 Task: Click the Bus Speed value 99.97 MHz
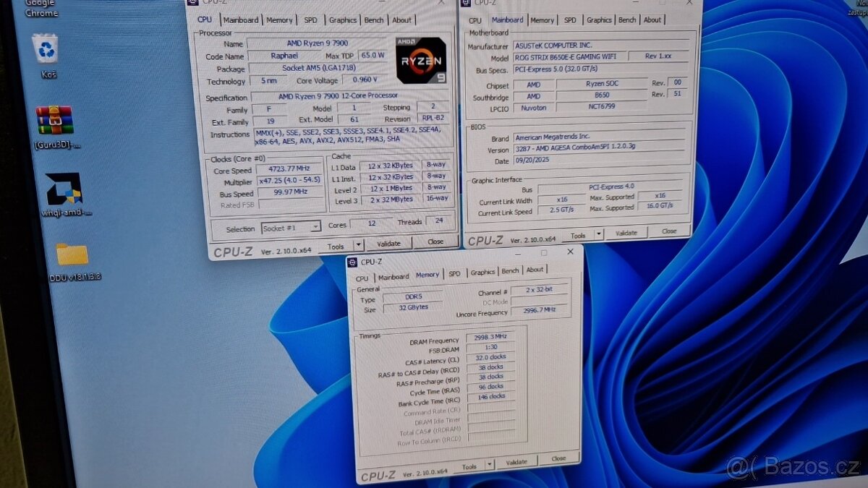[x=290, y=192]
